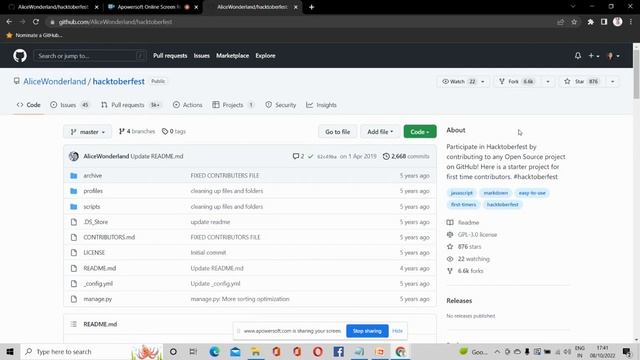Open the archive folder
Viewport: 640px width, 360px height.
tap(93, 176)
